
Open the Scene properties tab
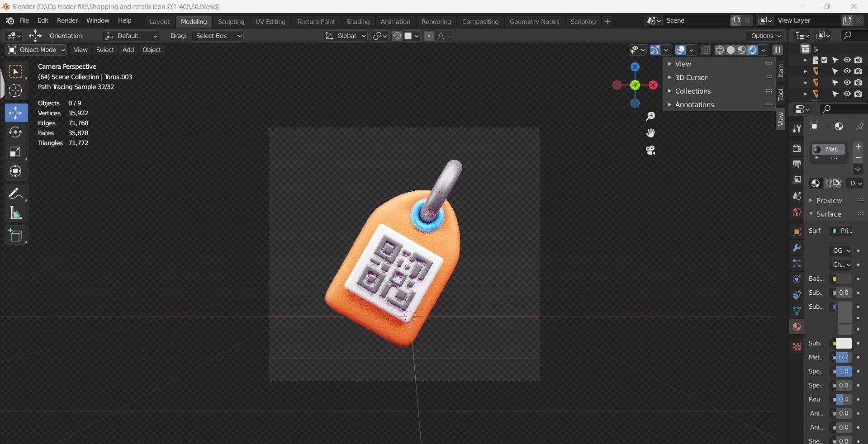point(797,196)
